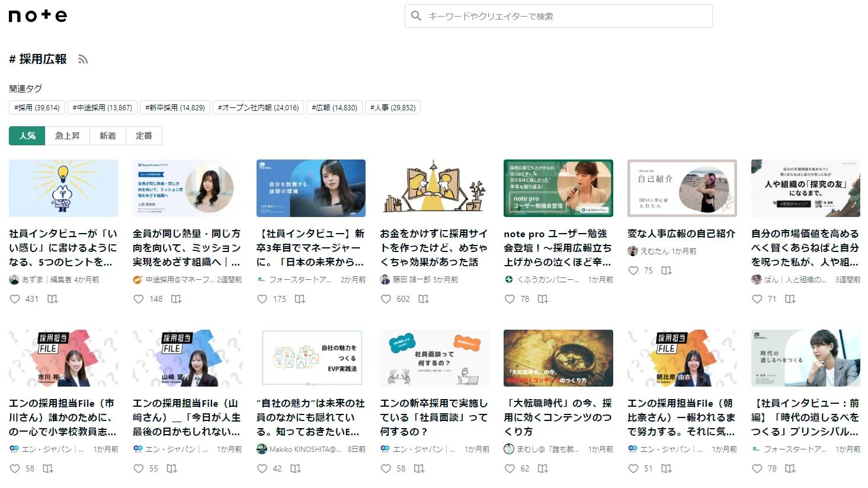Click the heart next to count 75

coord(633,270)
